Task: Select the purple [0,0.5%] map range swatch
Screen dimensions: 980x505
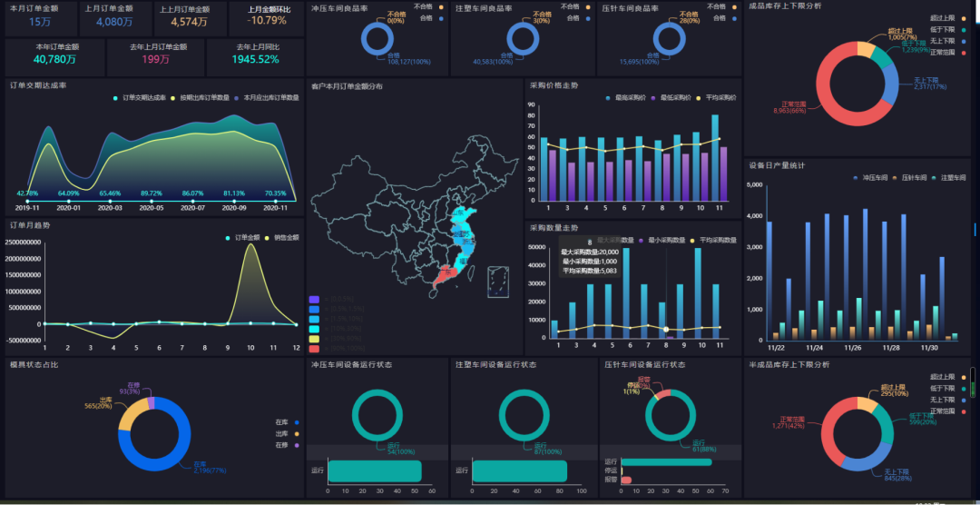Action: [314, 299]
